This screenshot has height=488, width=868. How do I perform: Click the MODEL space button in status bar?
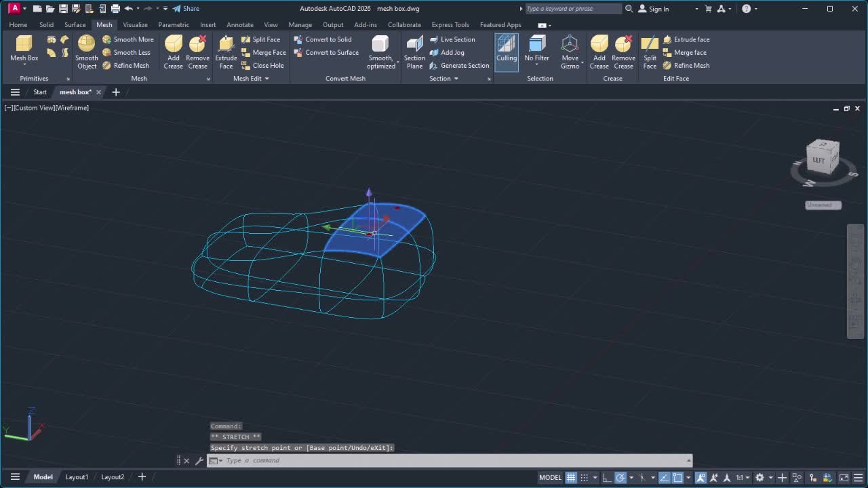click(550, 477)
